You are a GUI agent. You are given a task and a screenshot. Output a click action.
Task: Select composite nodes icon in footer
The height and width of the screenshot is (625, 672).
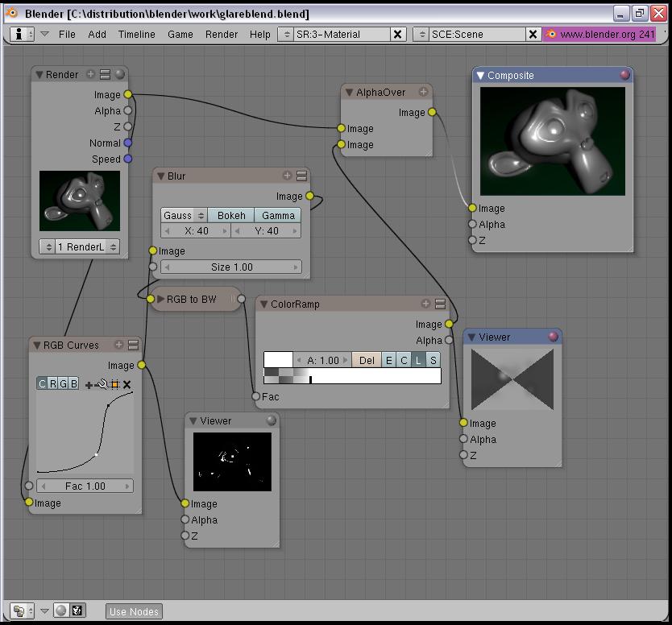(77, 611)
